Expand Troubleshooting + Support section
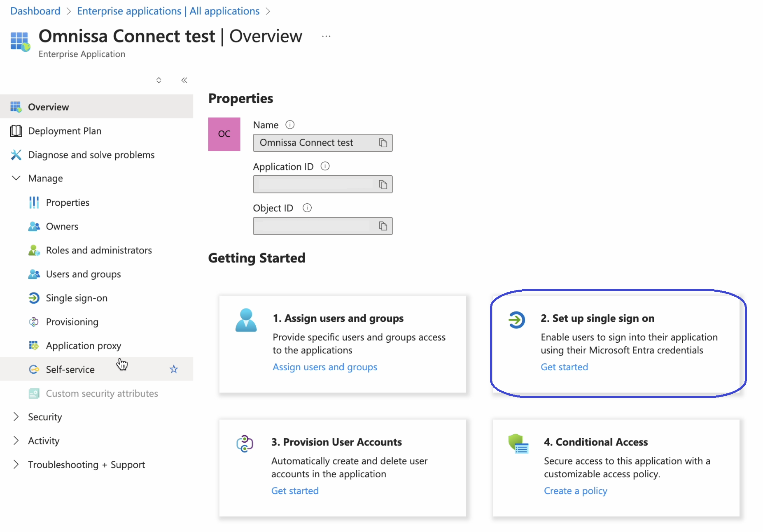763x532 pixels. (16, 465)
